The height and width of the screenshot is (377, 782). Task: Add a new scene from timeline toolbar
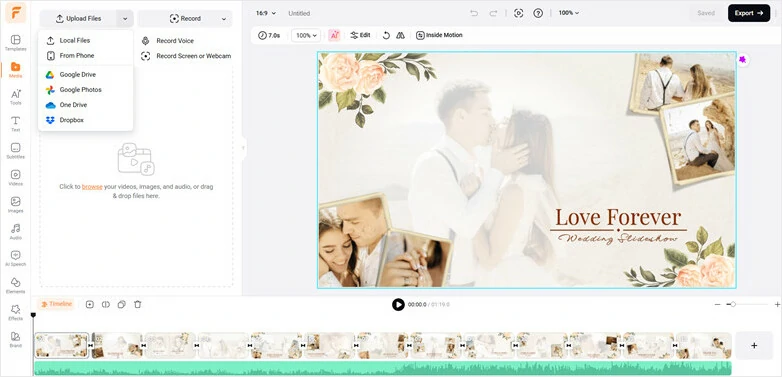(89, 304)
